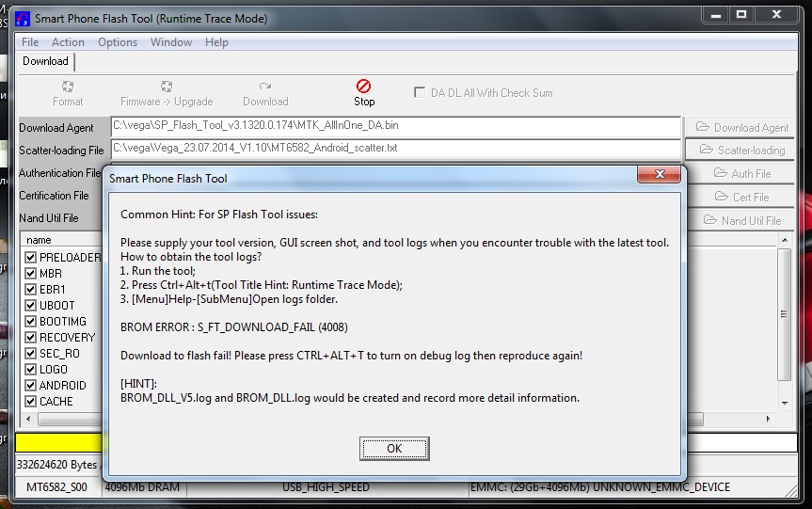Maximize the Flash Tool main window

point(741,14)
